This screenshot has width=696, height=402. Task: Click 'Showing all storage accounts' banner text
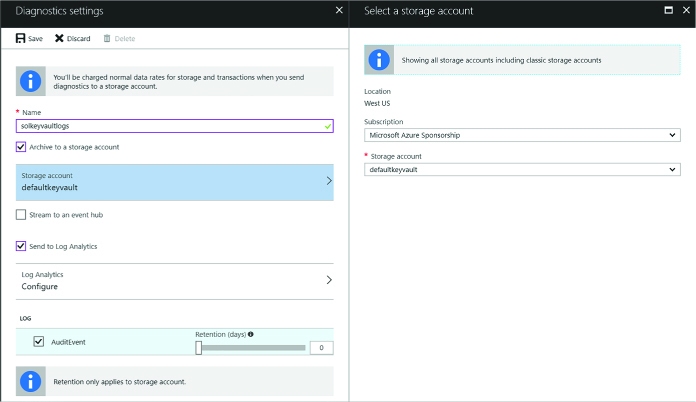502,60
